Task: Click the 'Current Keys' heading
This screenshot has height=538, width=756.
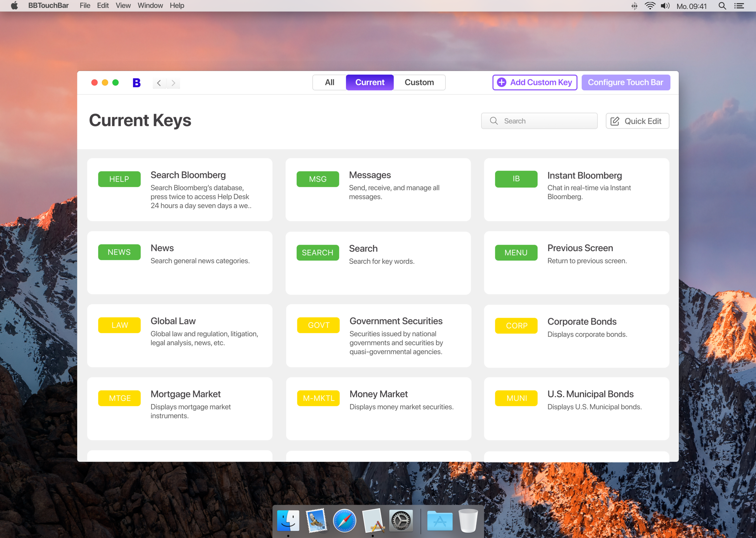Action: point(140,120)
